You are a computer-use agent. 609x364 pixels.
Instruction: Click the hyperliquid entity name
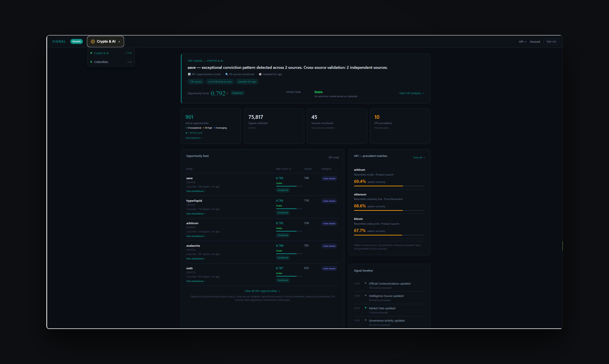tap(194, 201)
